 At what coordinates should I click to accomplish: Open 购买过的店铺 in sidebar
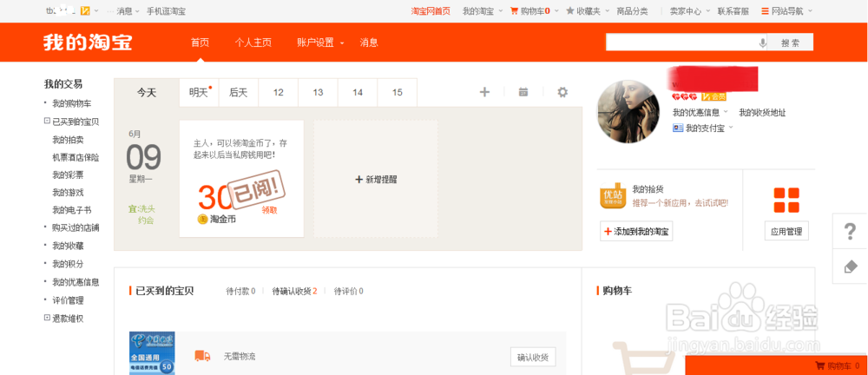(76, 227)
